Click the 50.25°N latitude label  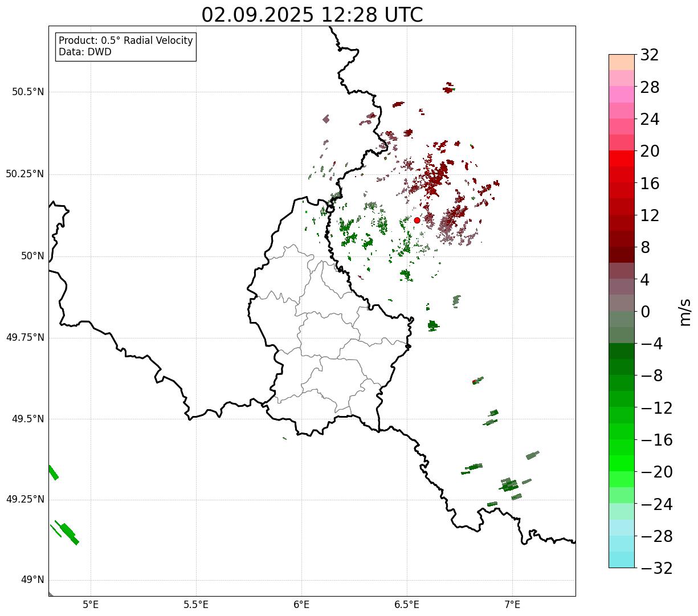click(25, 174)
